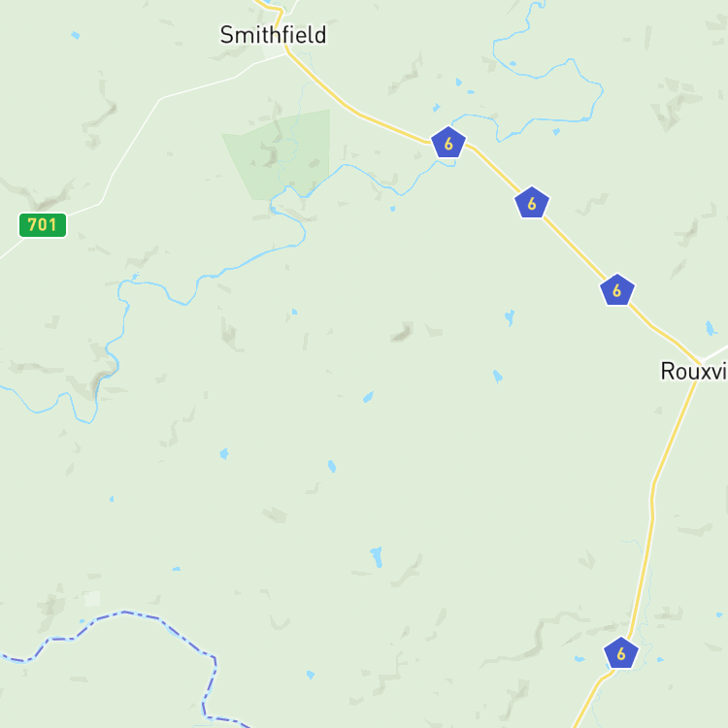Click the white road junction beside Smithfield

click(x=287, y=53)
